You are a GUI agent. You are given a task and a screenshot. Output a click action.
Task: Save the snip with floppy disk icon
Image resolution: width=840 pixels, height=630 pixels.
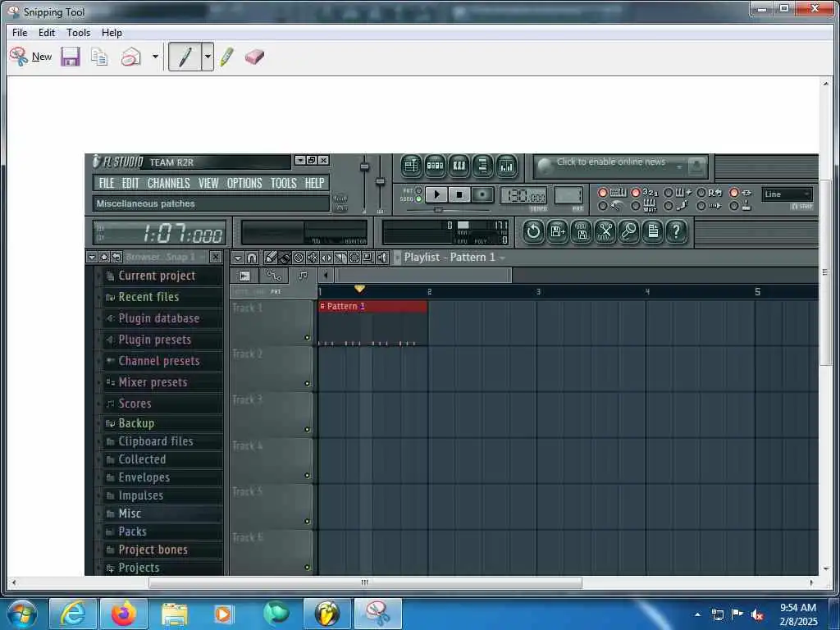pyautogui.click(x=71, y=57)
